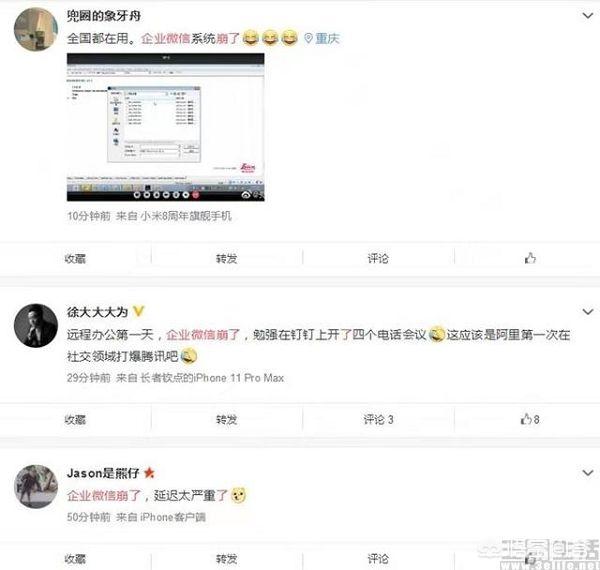Viewport: 600px width, 570px height.
Task: Open 兜圈的象牙舟's profile avatar
Action: (x=36, y=29)
